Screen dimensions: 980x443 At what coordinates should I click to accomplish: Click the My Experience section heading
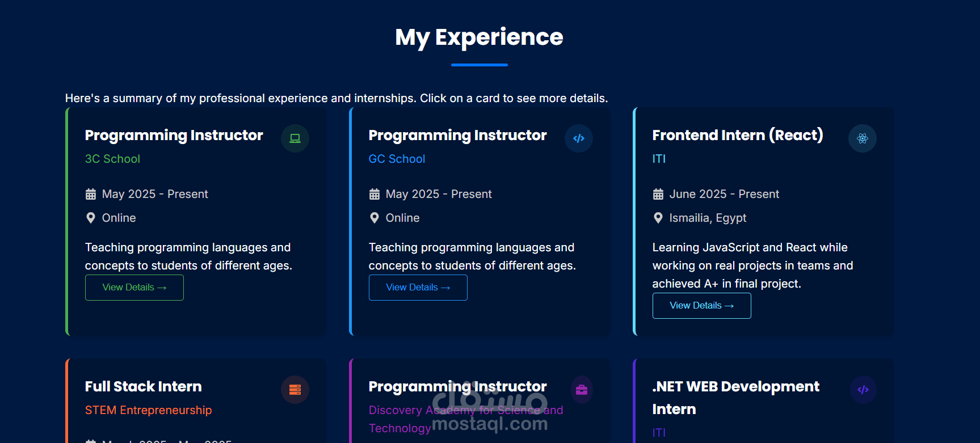[479, 37]
